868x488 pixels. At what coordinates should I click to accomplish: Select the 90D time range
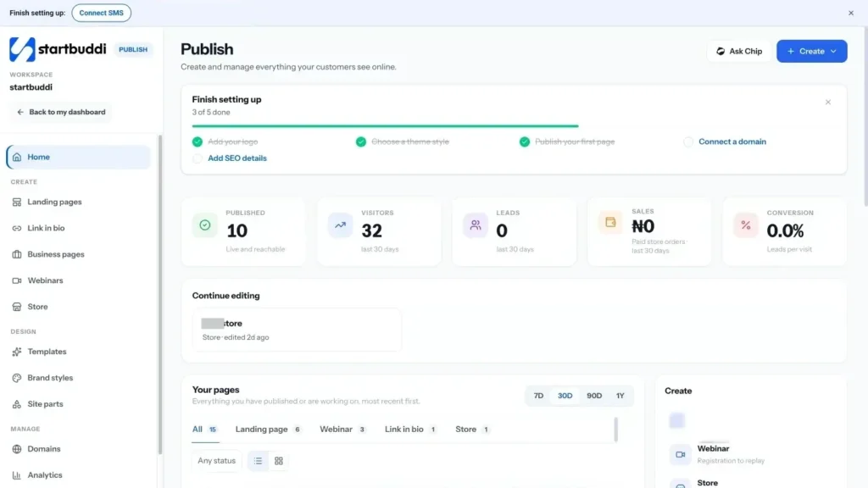pyautogui.click(x=594, y=396)
